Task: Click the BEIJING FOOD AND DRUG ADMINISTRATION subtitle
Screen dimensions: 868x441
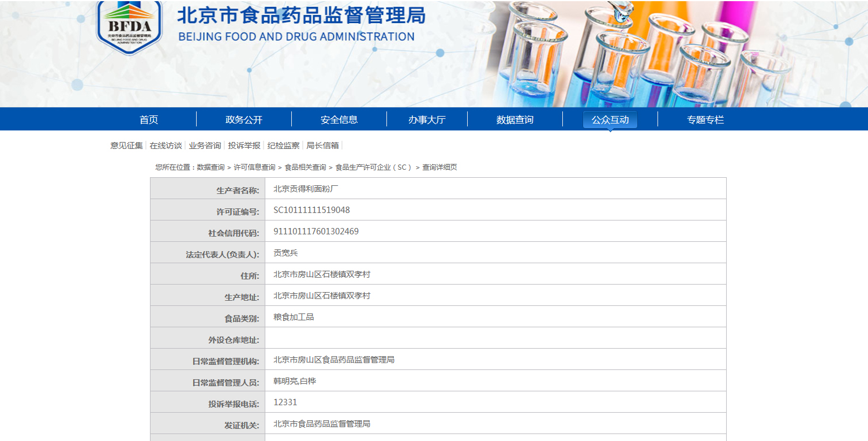Action: click(296, 37)
